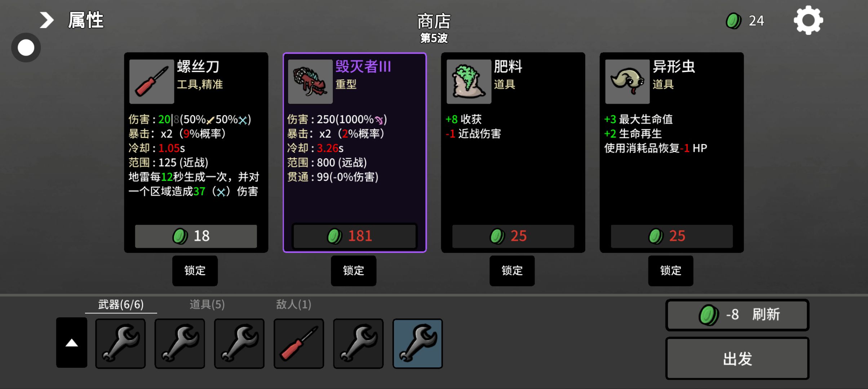Image resolution: width=868 pixels, height=389 pixels.
Task: Toggle 锁定 lock under 毁灭者III
Action: (x=353, y=270)
